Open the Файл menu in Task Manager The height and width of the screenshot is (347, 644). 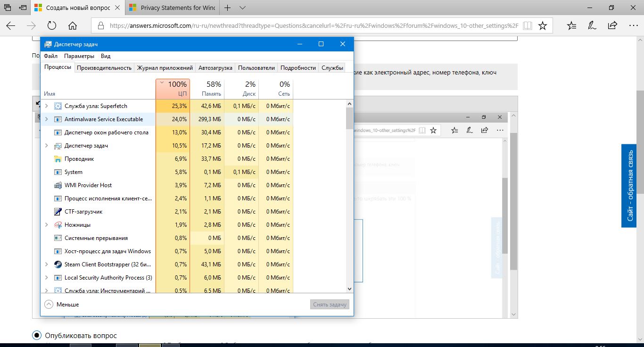(x=50, y=56)
